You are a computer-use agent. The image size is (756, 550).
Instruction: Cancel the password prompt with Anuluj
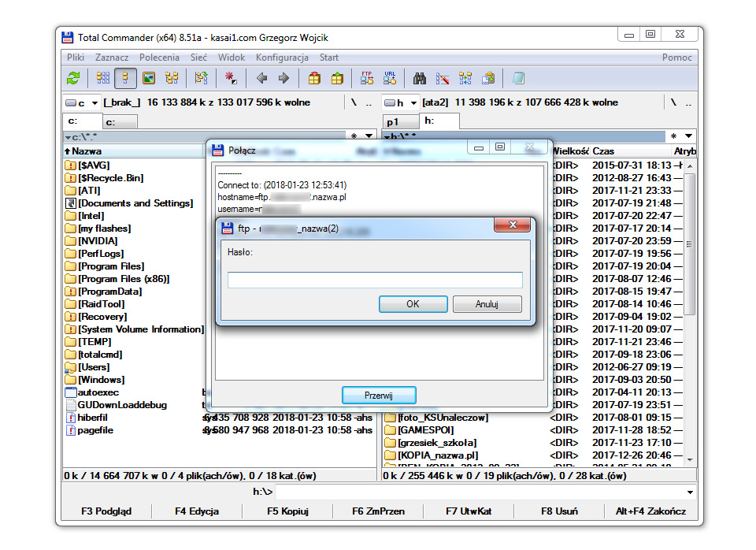pyautogui.click(x=487, y=304)
